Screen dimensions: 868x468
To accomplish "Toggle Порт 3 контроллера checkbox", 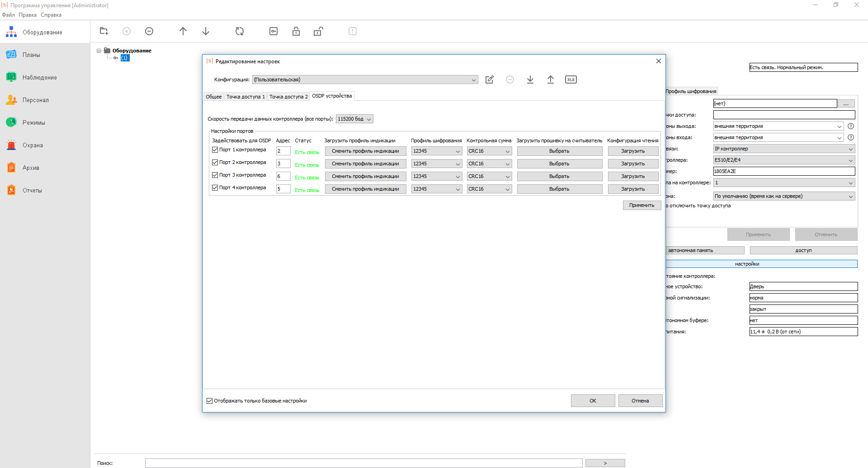I will (215, 175).
